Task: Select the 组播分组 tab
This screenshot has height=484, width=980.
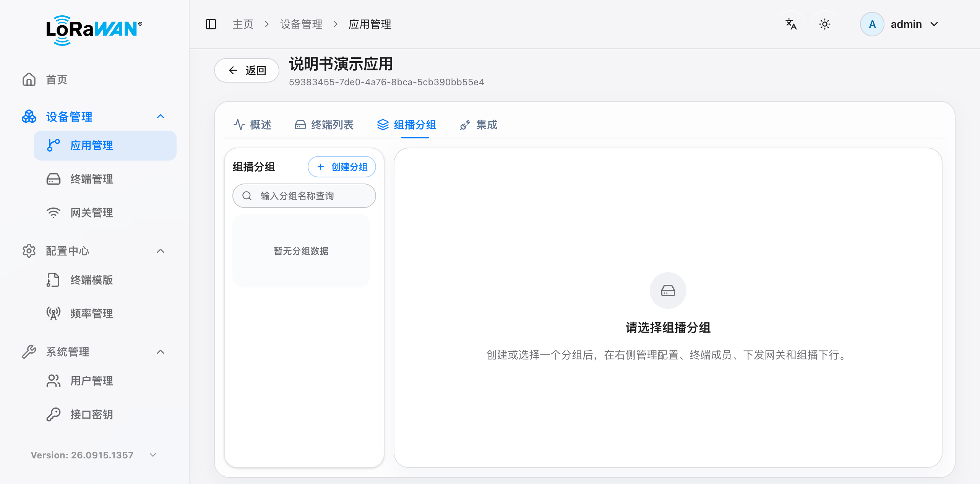Action: coord(407,125)
